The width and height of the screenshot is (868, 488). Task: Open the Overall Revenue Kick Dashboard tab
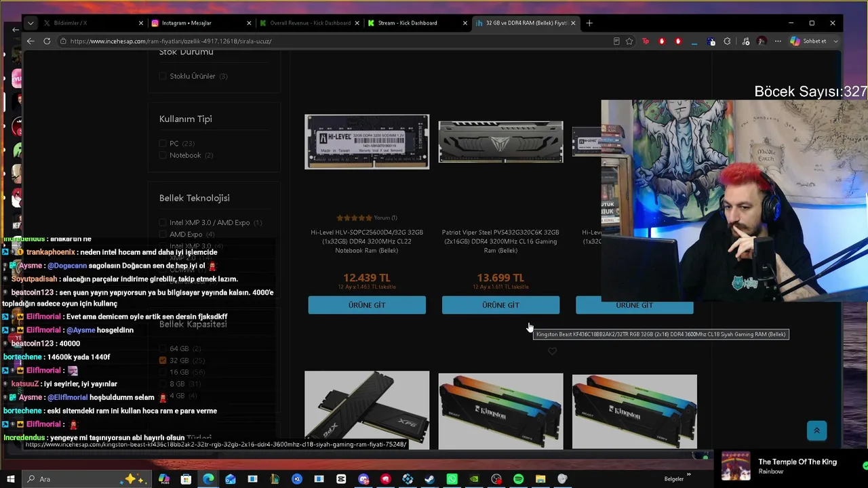[310, 23]
